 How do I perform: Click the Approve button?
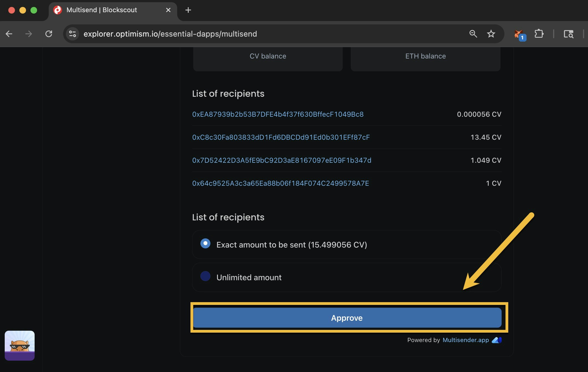347,318
